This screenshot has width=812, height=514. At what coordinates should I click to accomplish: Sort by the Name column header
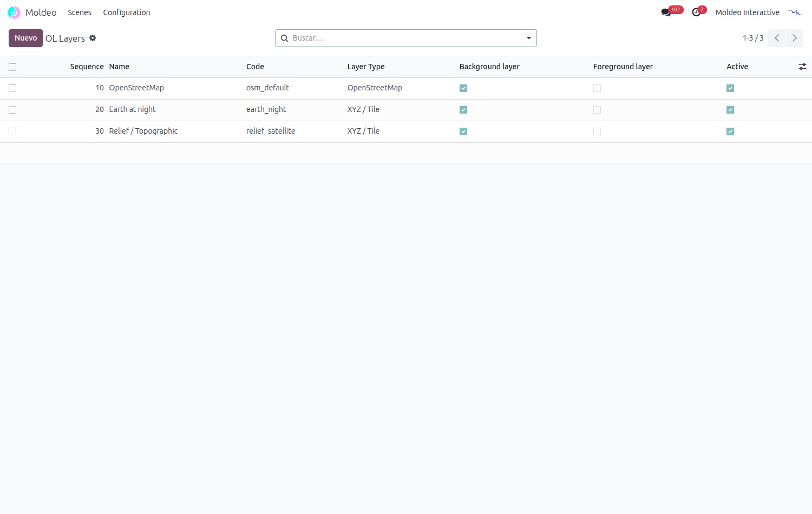coord(119,67)
